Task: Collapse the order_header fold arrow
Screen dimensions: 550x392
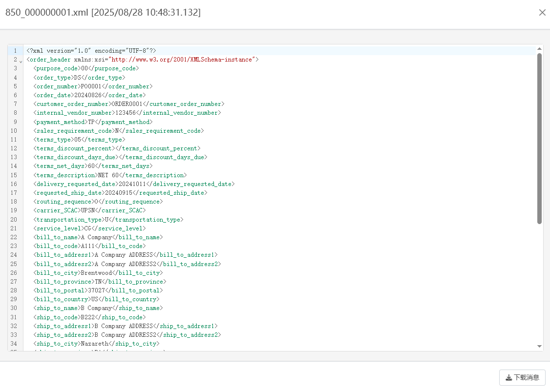Action: 21,61
